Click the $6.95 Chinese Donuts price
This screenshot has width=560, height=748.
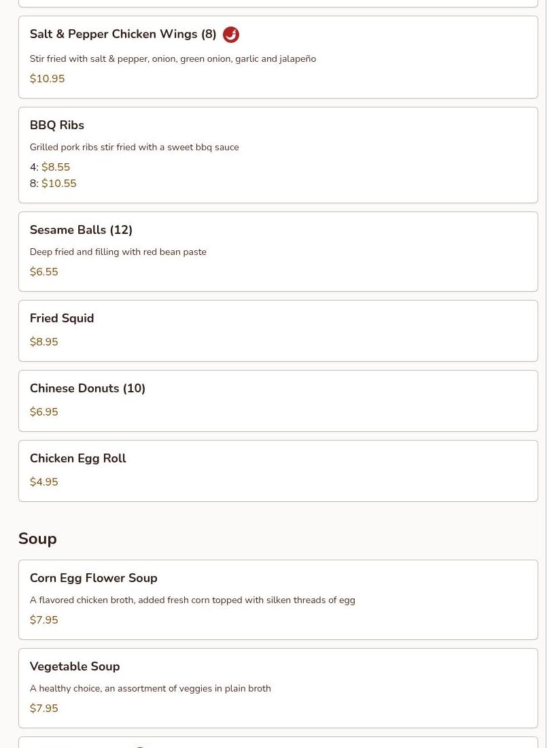click(44, 412)
